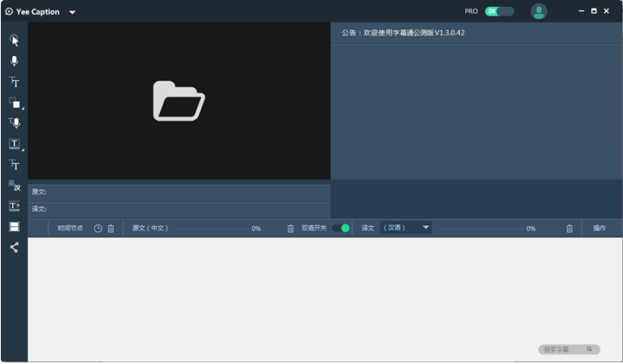623x364 pixels.
Task: Click the magnifier icon in 搜索字幕 box
Action: 589,349
